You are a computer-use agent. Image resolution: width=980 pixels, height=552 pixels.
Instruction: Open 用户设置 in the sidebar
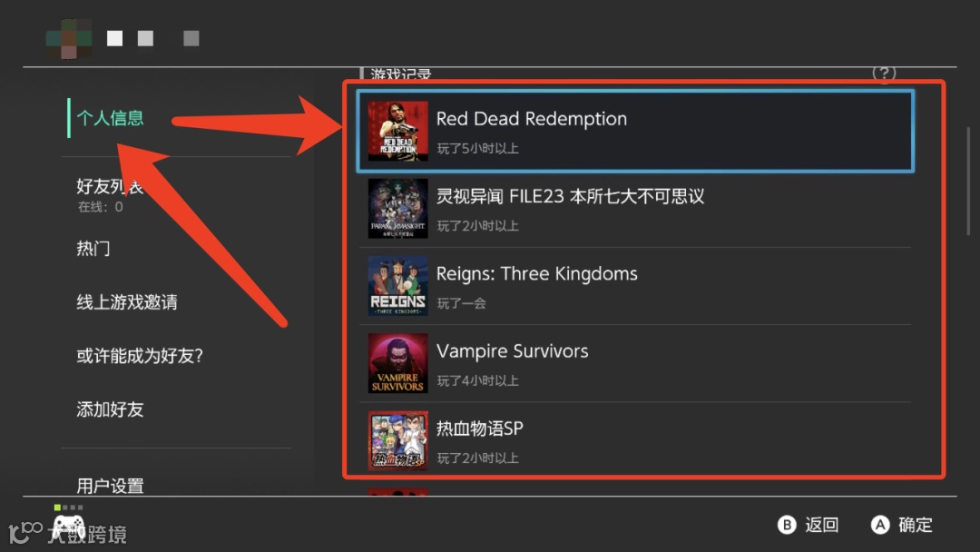[x=110, y=486]
